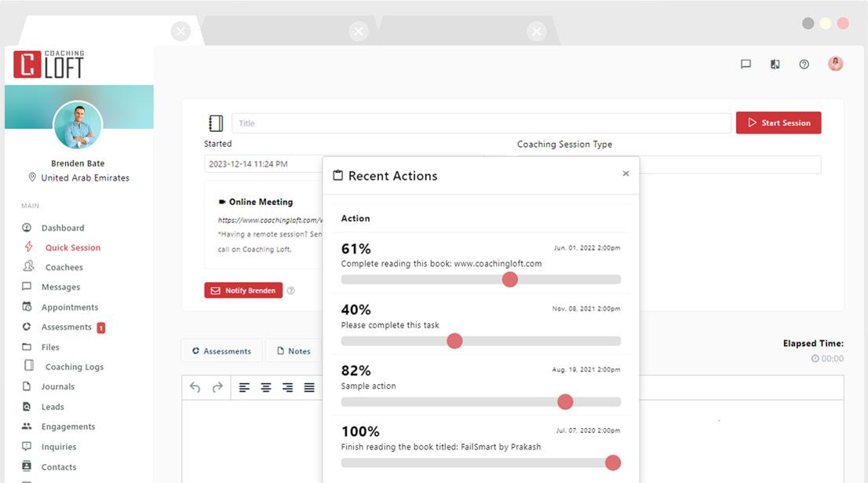Click the Notify Brenden button
Screen dimensions: 868x483
pos(243,290)
